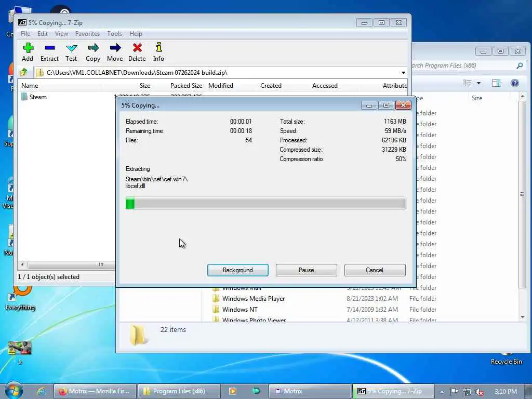Image resolution: width=532 pixels, height=399 pixels.
Task: Sort Explorer by Size column
Action: (x=477, y=98)
